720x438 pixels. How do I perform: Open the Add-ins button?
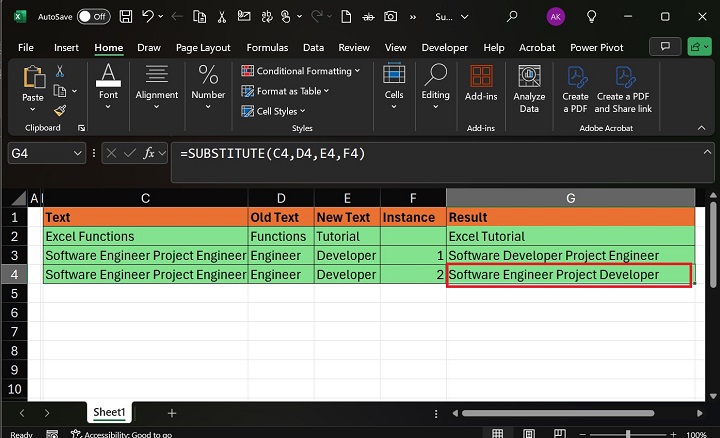point(481,83)
